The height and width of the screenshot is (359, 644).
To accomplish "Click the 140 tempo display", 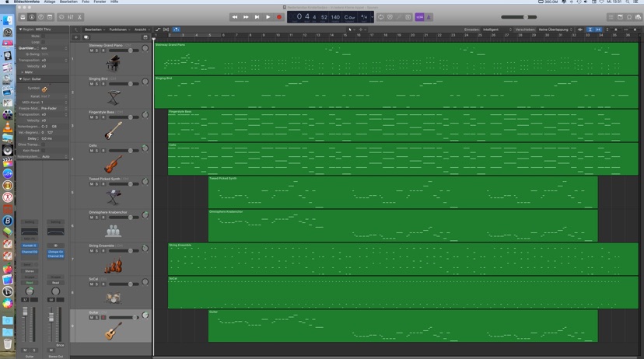I will [335, 17].
